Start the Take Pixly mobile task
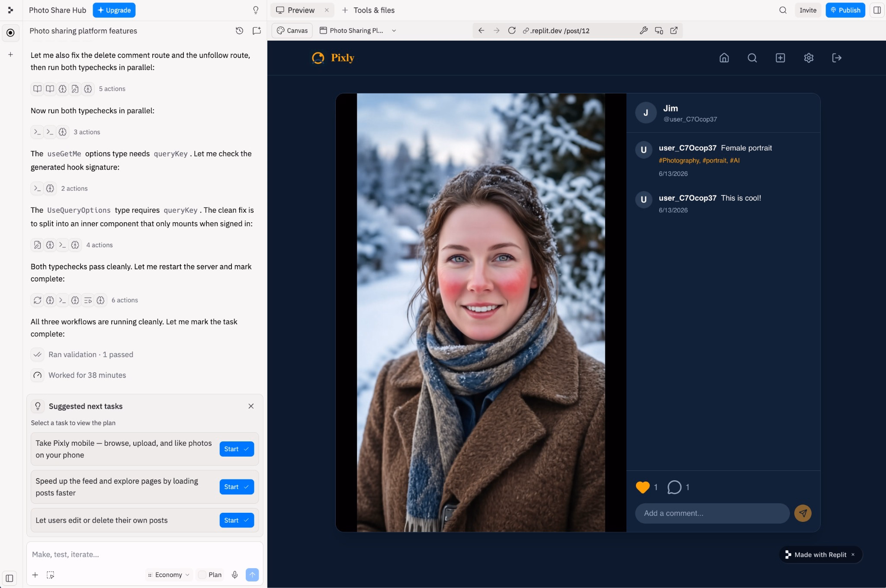 pos(237,449)
